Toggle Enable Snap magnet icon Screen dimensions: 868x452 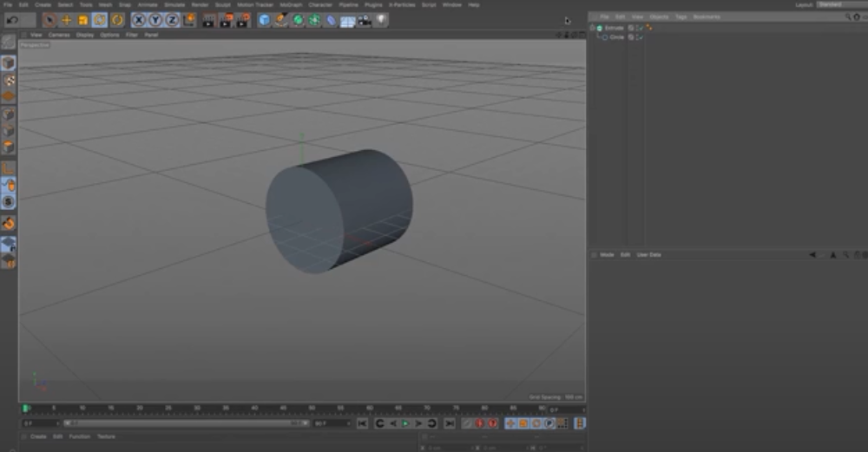click(x=9, y=223)
